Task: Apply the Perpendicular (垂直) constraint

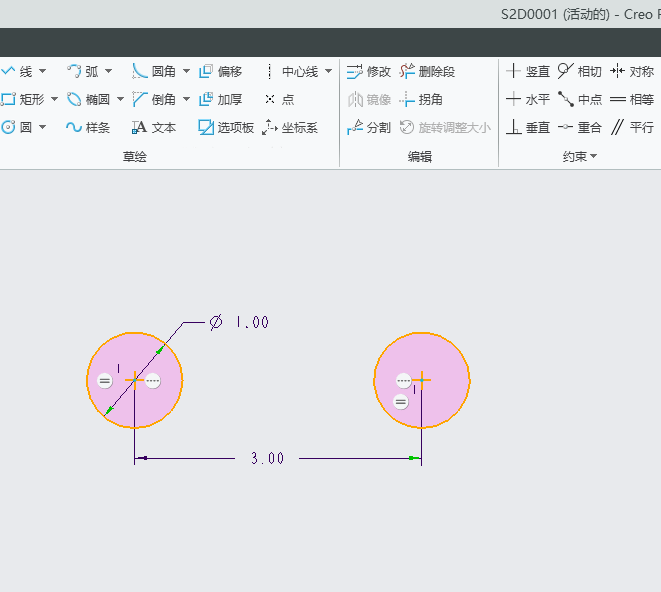Action: click(x=528, y=127)
